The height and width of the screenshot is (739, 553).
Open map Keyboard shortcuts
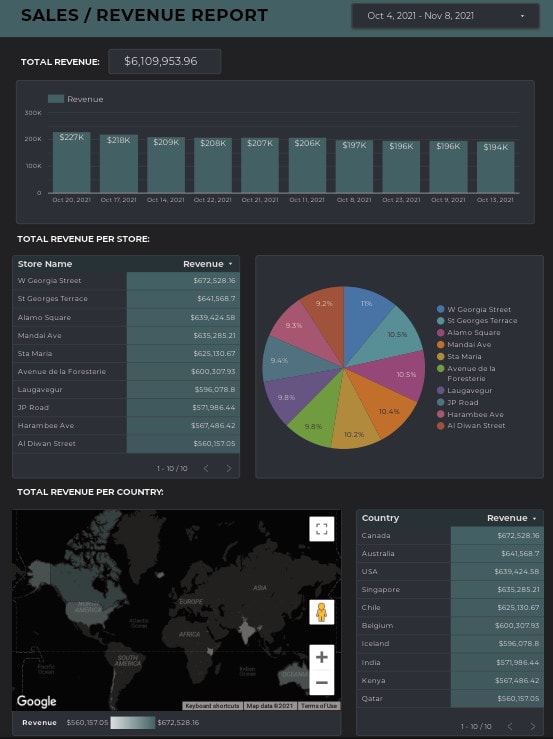coord(212,706)
